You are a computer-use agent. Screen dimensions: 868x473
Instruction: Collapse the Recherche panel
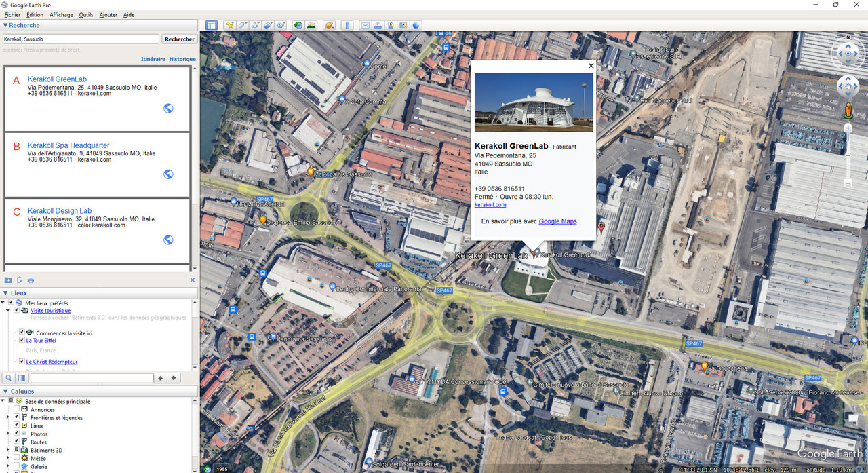click(5, 25)
